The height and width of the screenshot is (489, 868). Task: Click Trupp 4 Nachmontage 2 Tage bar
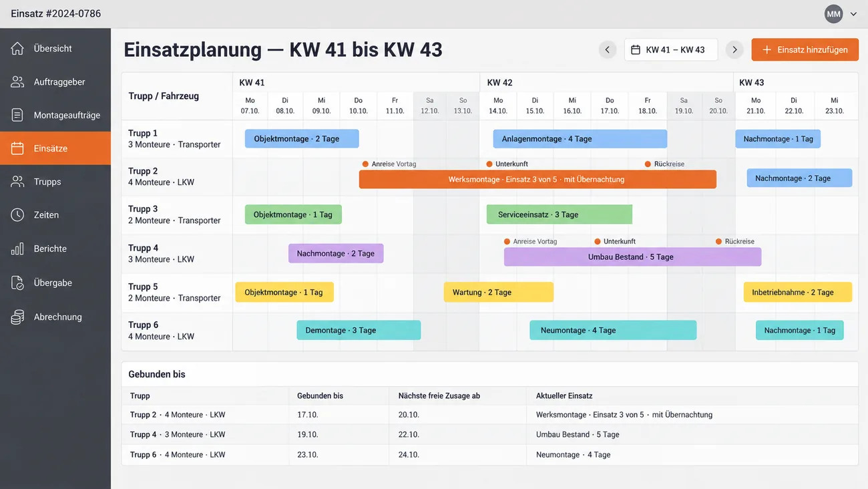336,253
